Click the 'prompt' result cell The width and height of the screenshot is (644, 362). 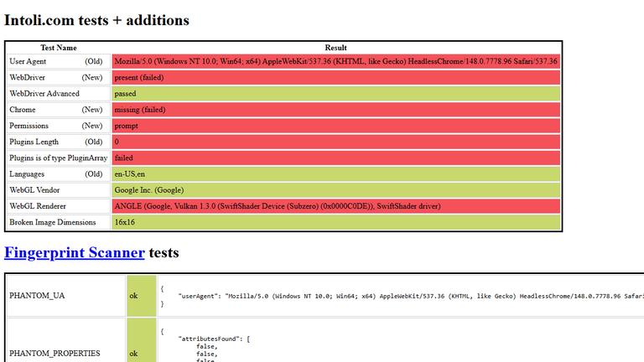(x=336, y=126)
